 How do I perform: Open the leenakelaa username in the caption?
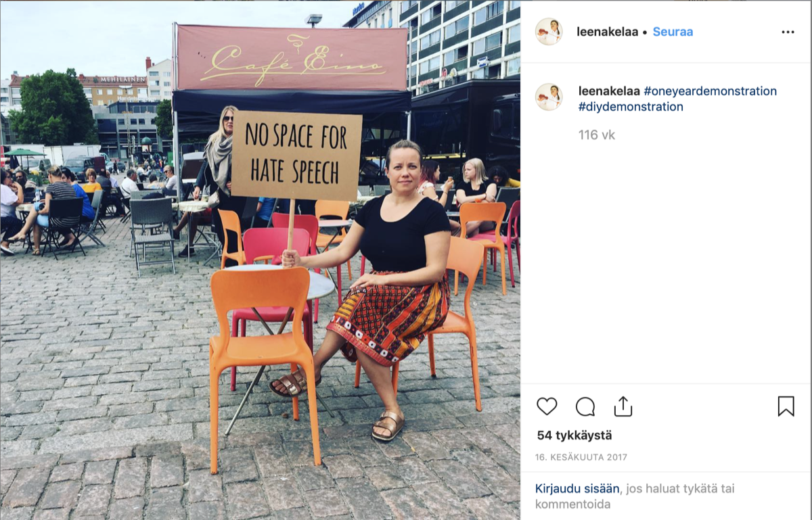click(609, 91)
